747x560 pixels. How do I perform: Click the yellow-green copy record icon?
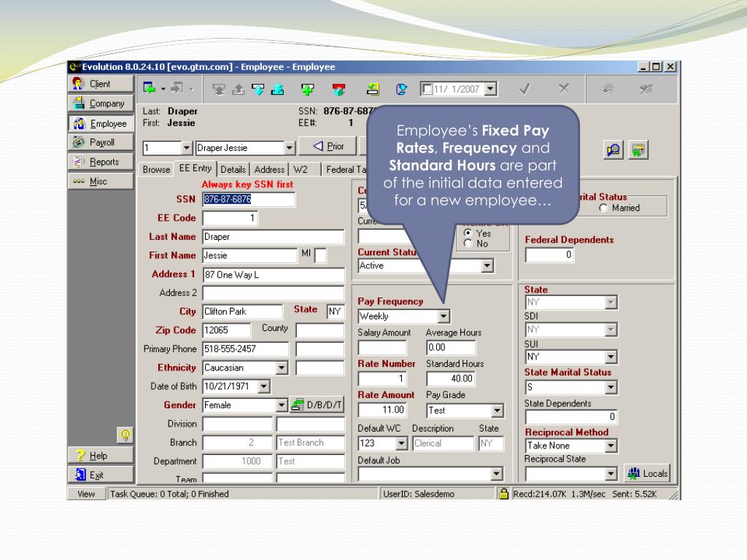coord(373,89)
